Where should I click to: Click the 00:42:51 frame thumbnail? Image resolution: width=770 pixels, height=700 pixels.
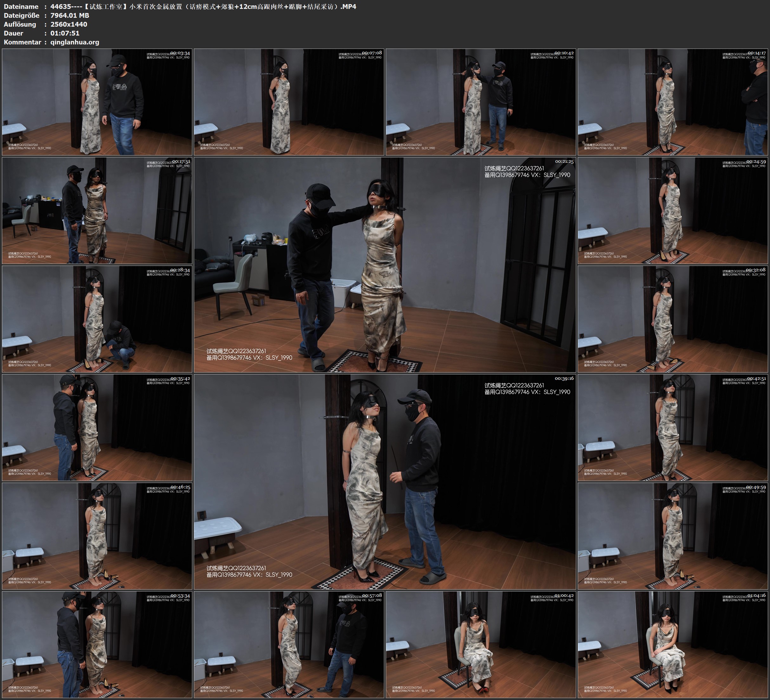coord(673,427)
